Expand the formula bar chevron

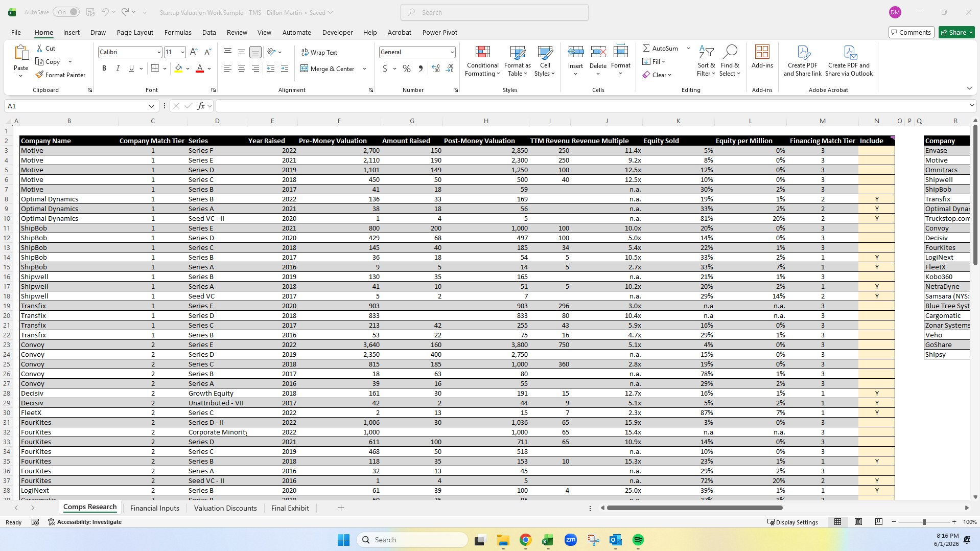pos(971,105)
